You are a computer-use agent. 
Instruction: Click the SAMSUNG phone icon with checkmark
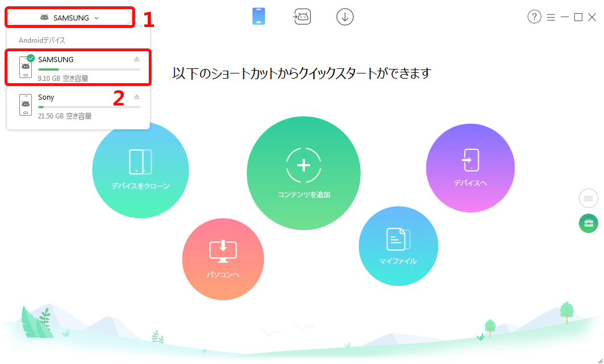[x=26, y=67]
